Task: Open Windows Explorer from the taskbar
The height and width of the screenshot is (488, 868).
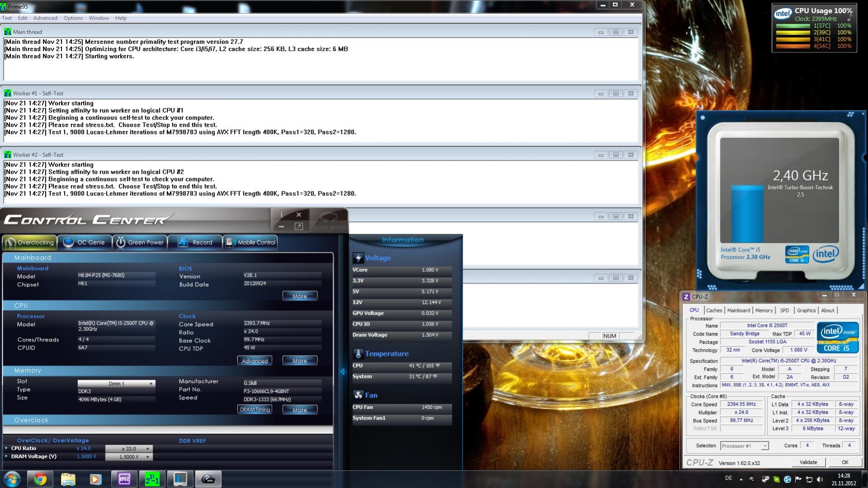Action: [68, 479]
